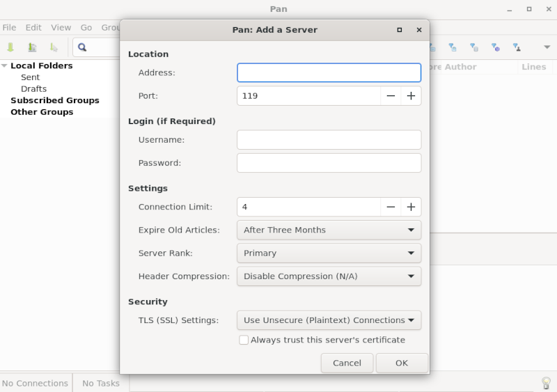Click the filter icon with person silhouette

pos(517,47)
